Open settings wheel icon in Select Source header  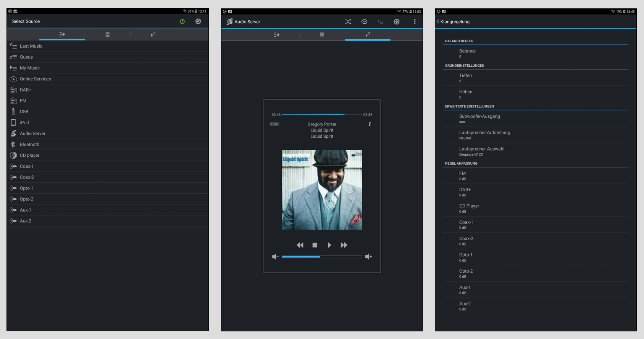198,21
